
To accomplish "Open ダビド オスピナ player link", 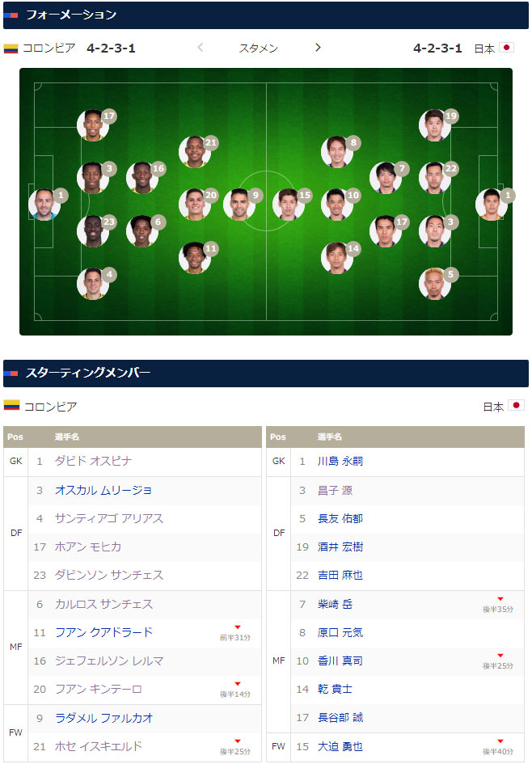I will tap(93, 461).
